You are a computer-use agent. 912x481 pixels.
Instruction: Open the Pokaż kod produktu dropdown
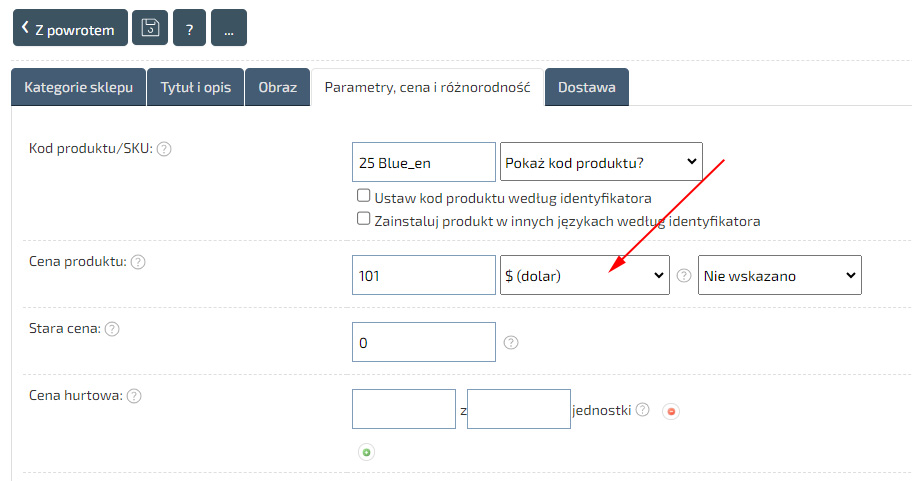tap(600, 162)
